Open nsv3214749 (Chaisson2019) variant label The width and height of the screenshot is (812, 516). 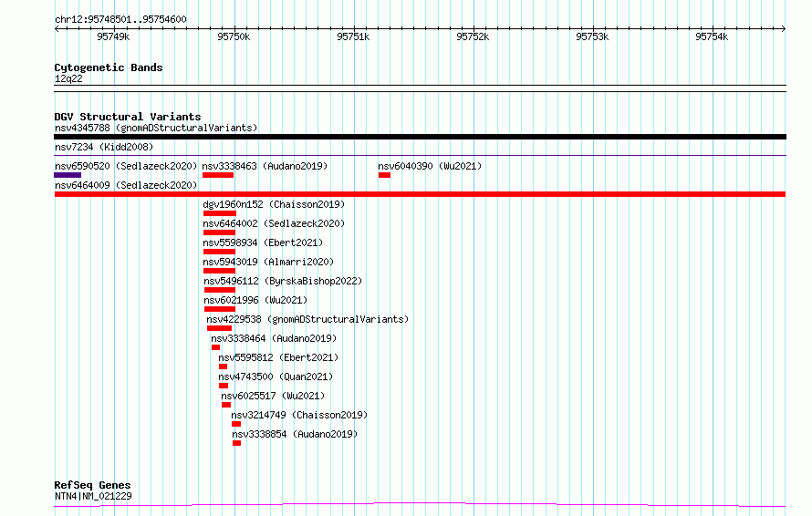[299, 415]
